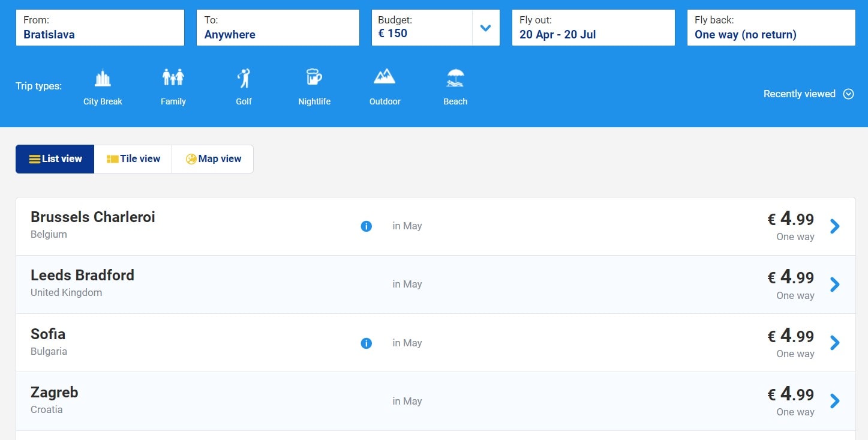Click the From field showing Bratislava
The image size is (868, 440).
coord(100,28)
